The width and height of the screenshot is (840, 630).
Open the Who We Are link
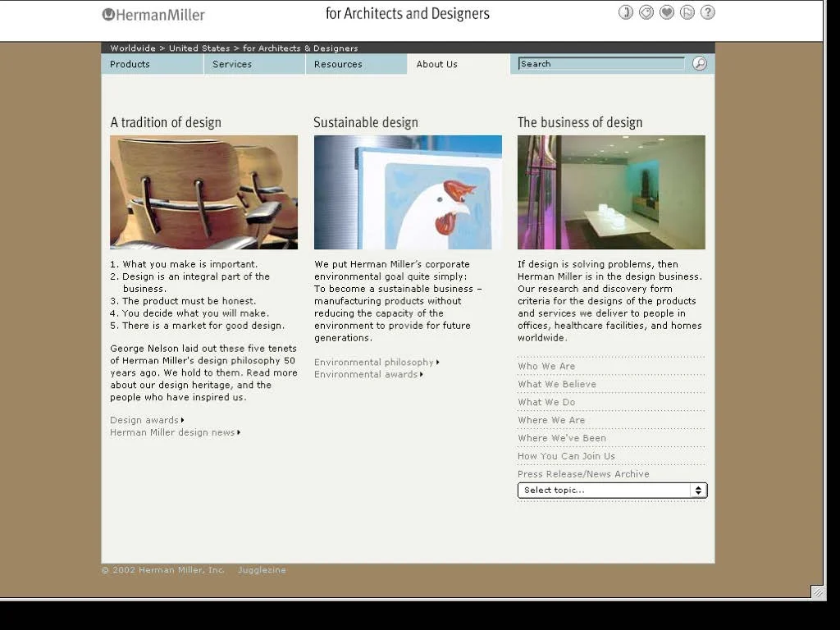click(x=546, y=367)
